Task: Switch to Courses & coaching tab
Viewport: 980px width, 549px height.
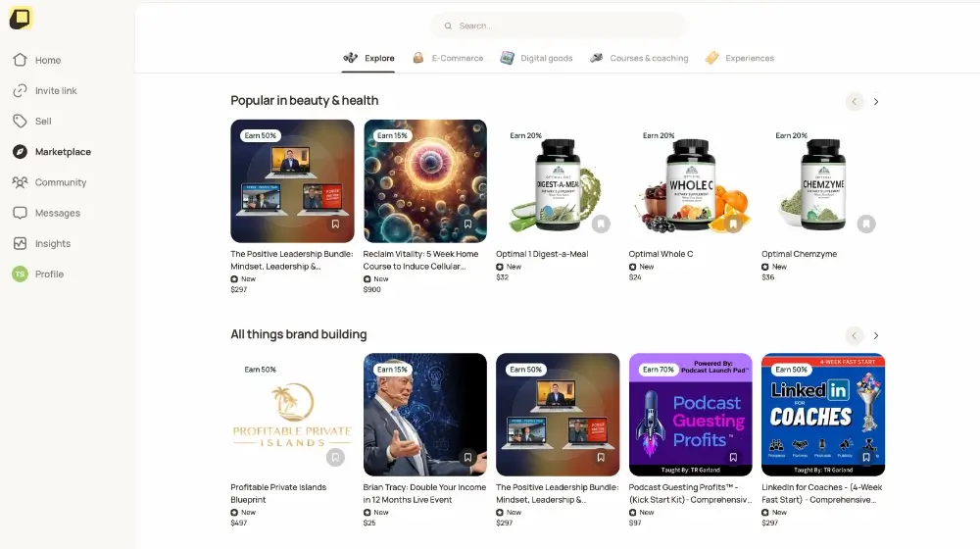Action: coord(639,58)
